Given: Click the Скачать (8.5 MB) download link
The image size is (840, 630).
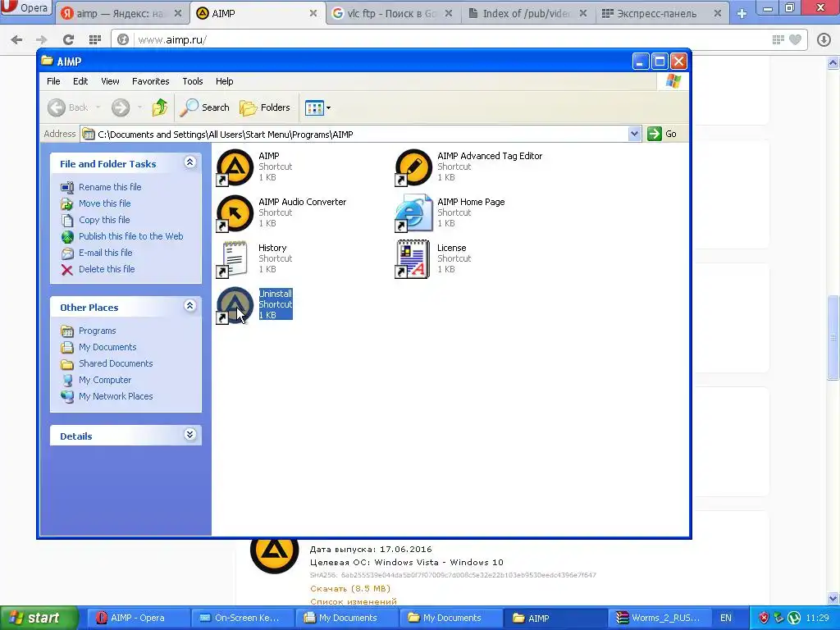Looking at the screenshot, I should 349,588.
